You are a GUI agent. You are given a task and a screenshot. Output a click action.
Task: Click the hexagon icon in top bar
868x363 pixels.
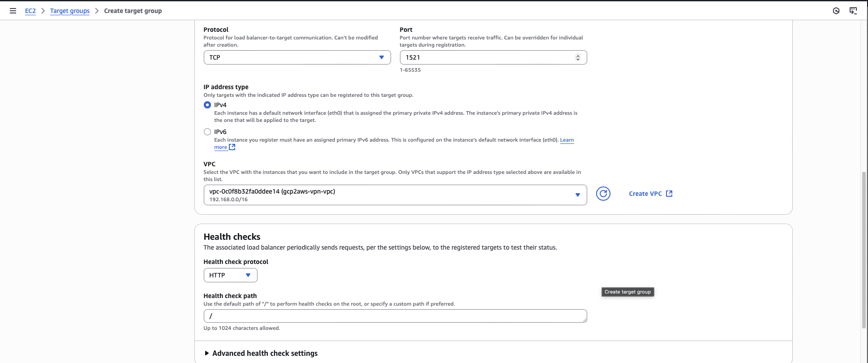836,11
